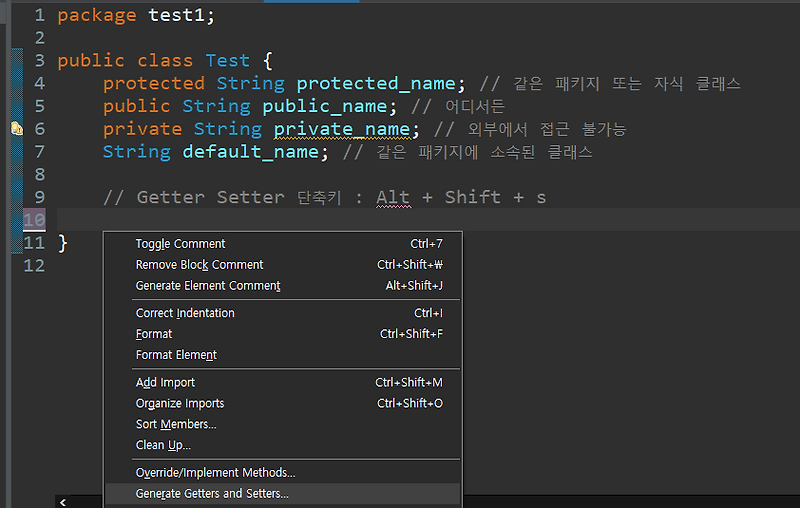
Task: Click the underlined word Alt in comment
Action: tap(393, 197)
